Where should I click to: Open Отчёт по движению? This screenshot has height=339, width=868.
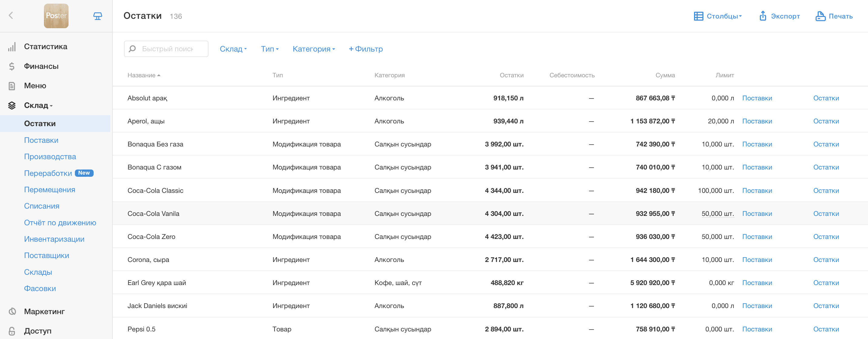[60, 223]
